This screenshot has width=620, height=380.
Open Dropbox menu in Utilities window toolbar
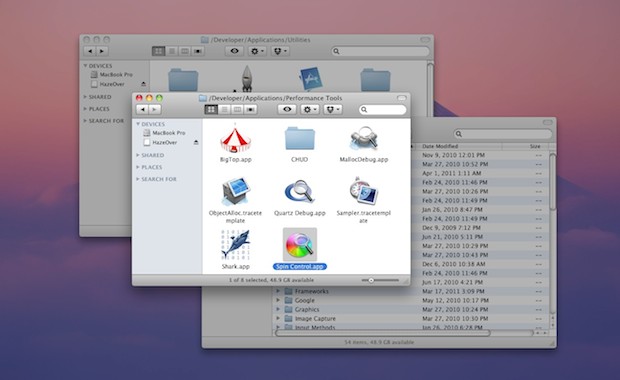(x=280, y=51)
